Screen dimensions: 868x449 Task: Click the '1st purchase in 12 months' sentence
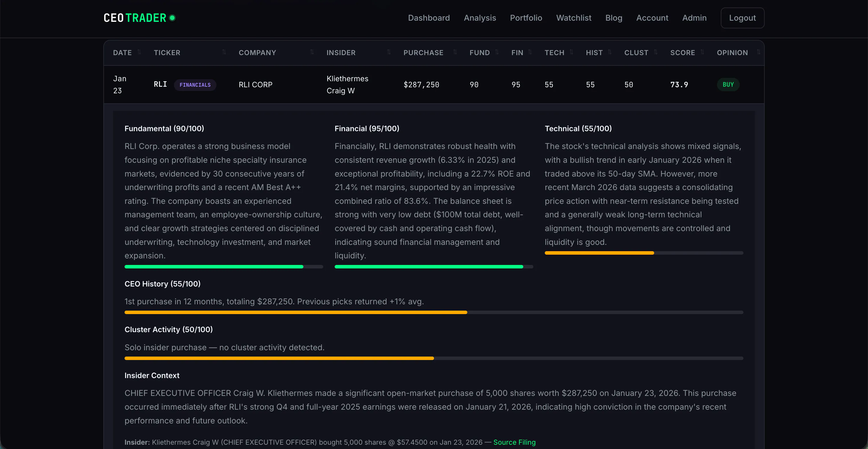pos(274,301)
